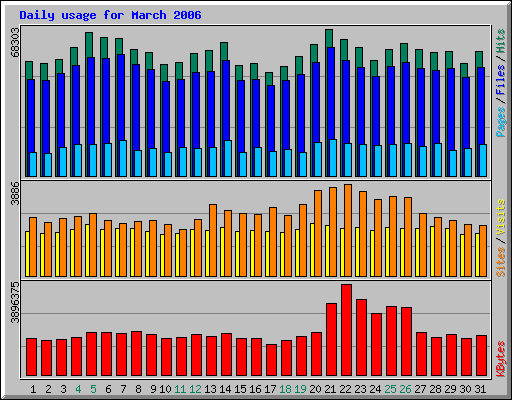Select the red KBytes bar for day 17
This screenshot has width=512, height=400.
(x=271, y=360)
